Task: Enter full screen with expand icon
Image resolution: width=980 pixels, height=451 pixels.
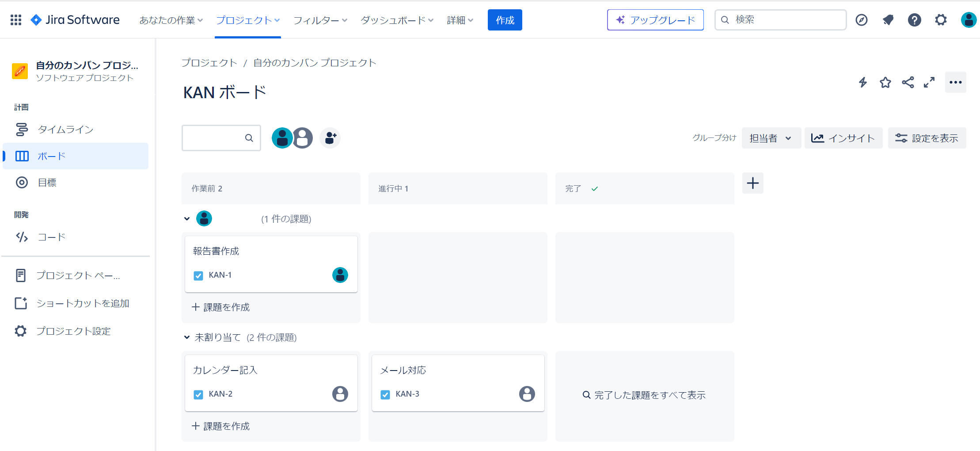Action: point(930,82)
